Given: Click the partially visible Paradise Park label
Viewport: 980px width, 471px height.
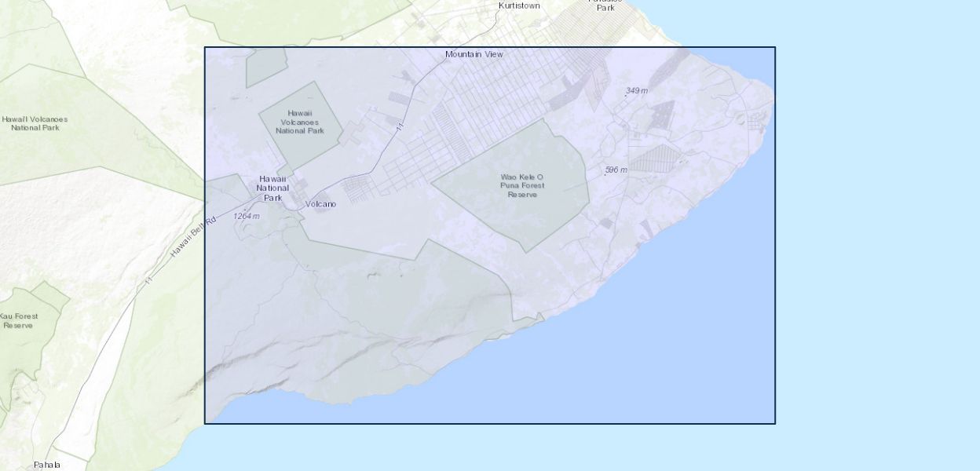Looking at the screenshot, I should pos(605,5).
